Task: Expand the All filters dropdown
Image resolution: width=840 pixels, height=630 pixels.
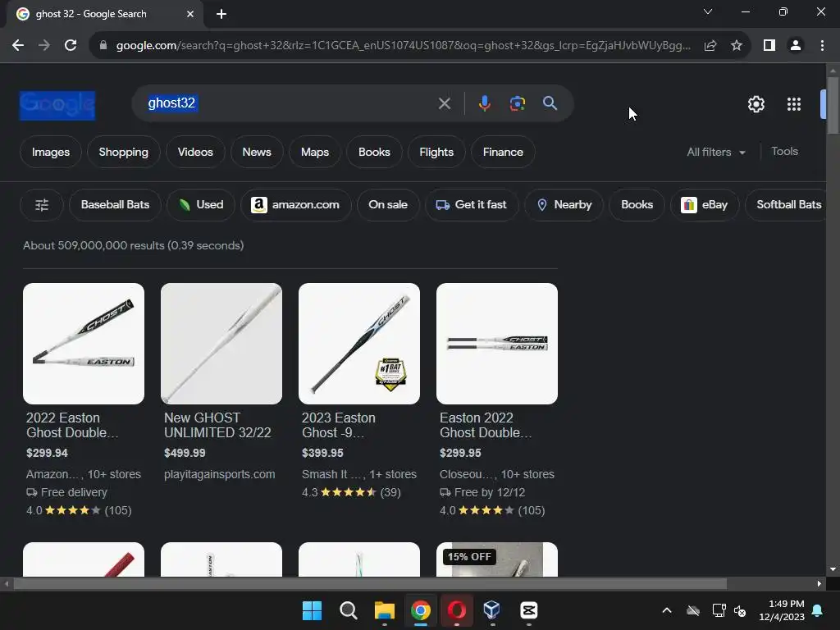Action: [715, 152]
